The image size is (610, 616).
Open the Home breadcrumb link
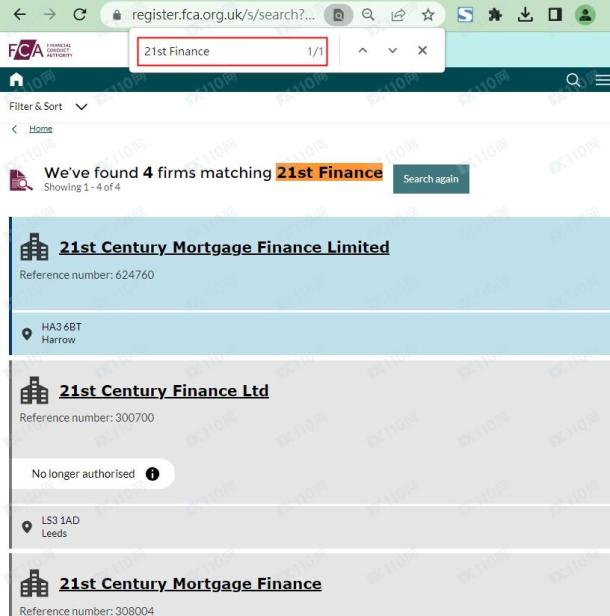point(40,129)
